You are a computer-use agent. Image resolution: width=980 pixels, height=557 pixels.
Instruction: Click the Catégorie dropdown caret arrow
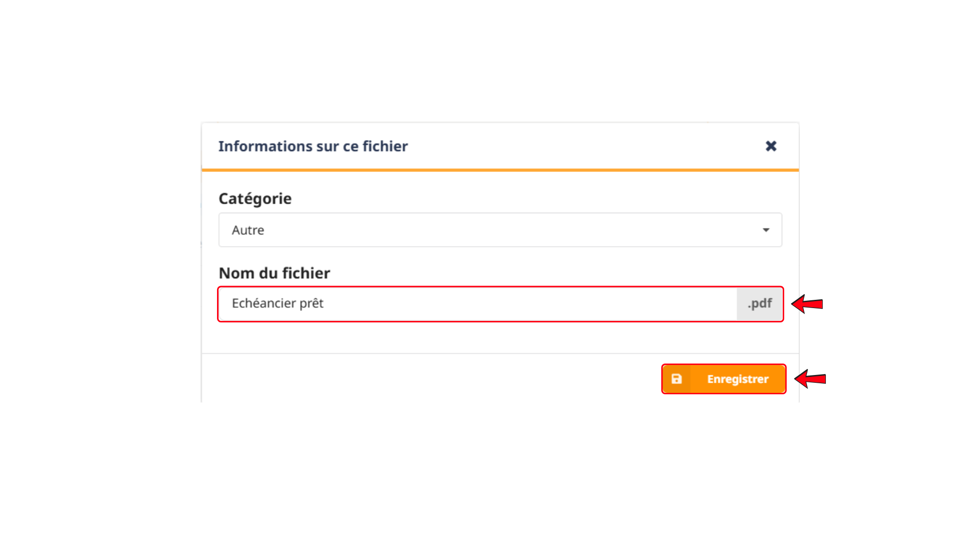pyautogui.click(x=766, y=230)
